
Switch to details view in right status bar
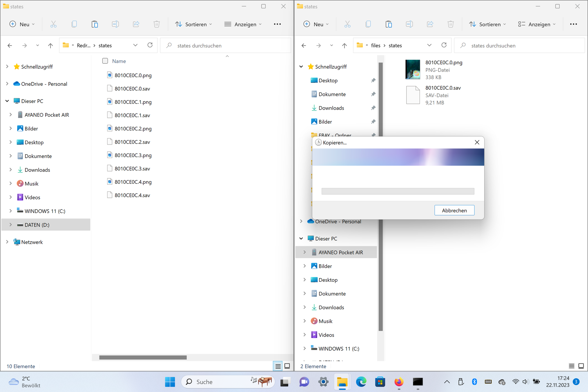(571, 366)
